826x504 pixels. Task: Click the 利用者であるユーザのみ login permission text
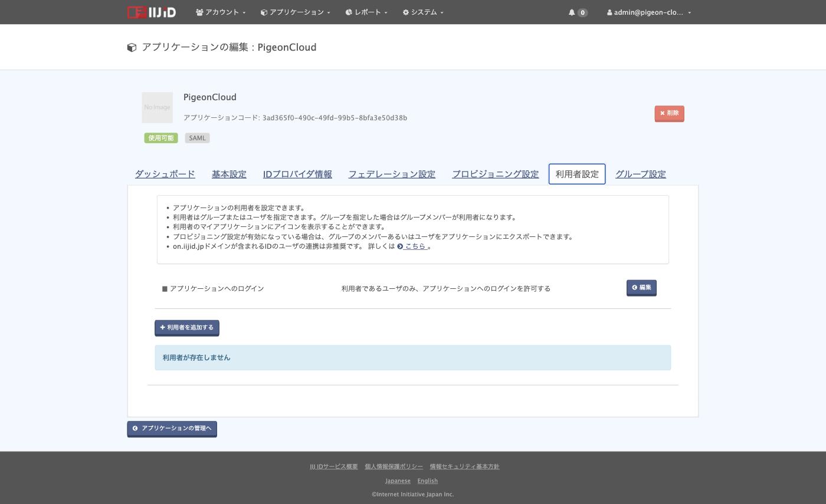tap(446, 288)
